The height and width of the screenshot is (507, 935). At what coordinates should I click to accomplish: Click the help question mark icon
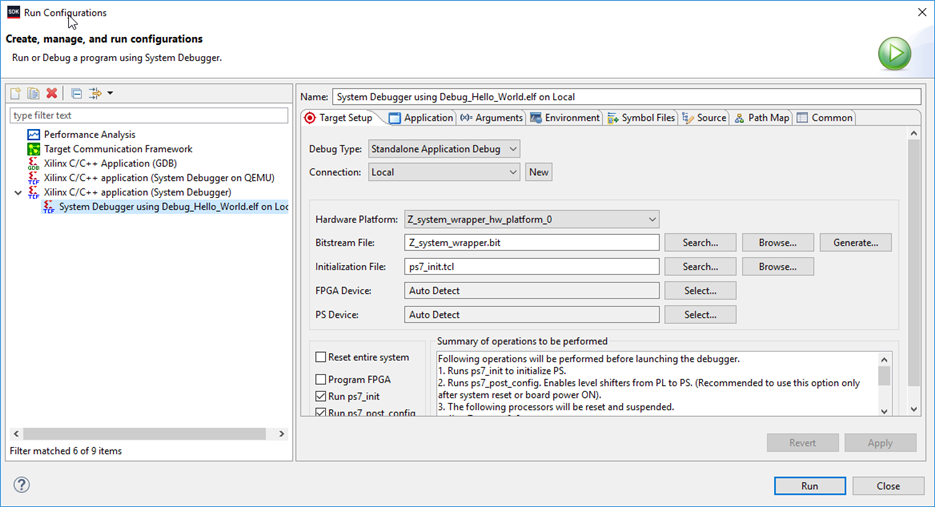point(21,485)
